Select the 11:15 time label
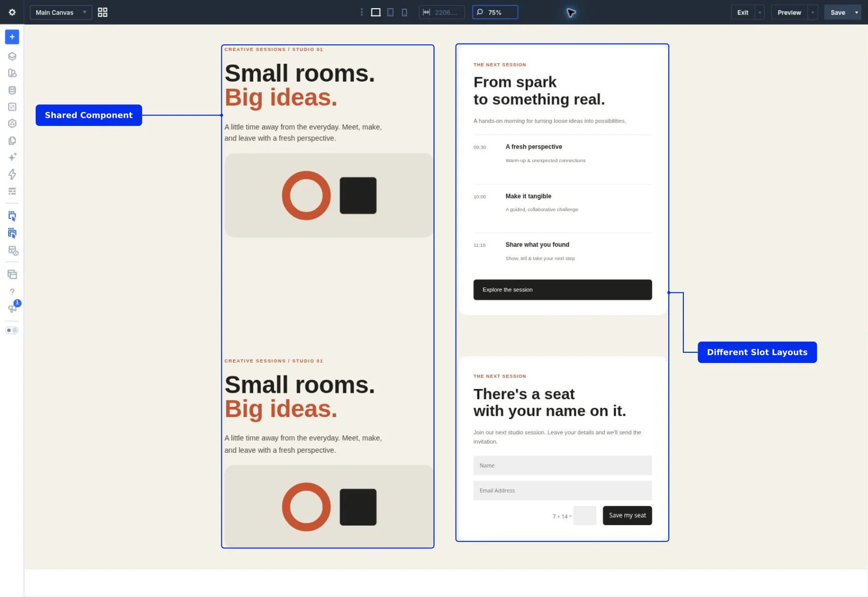The image size is (868, 597). [479, 245]
